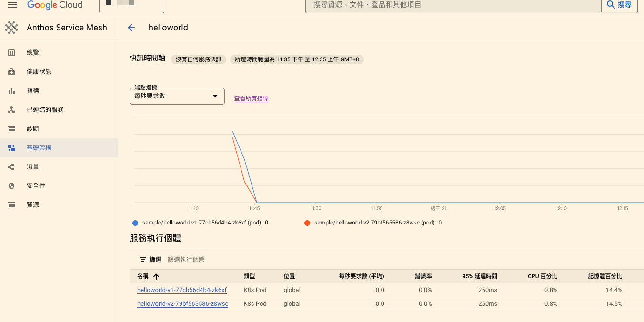Click the 流量 share icon
The width and height of the screenshot is (644, 322).
pos(11,167)
